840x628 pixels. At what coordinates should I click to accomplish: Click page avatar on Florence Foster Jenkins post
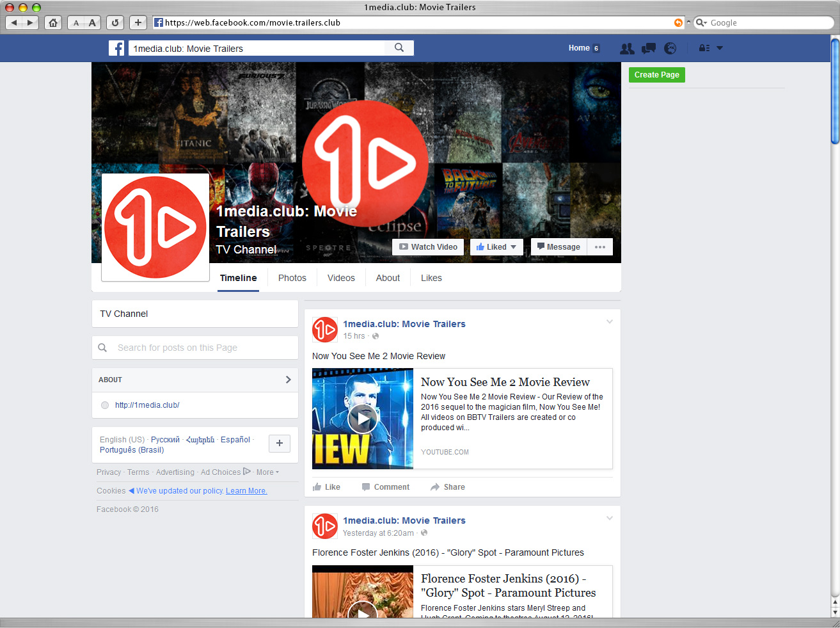[324, 526]
